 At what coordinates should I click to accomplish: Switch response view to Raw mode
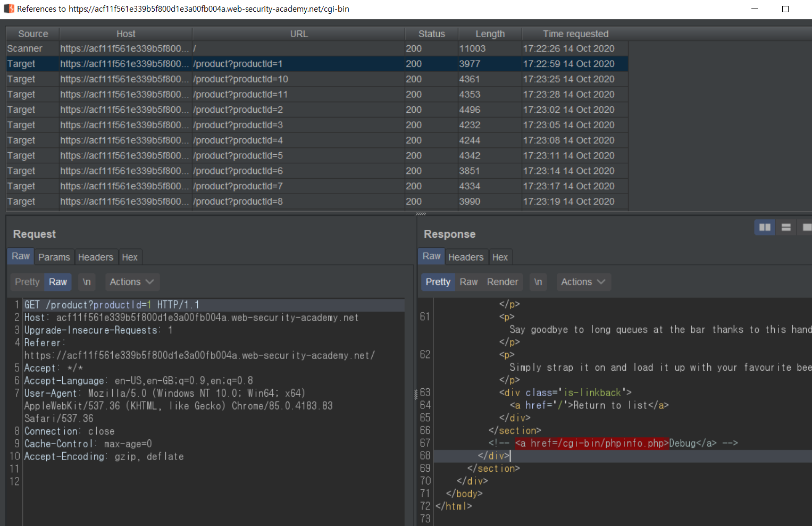(468, 282)
